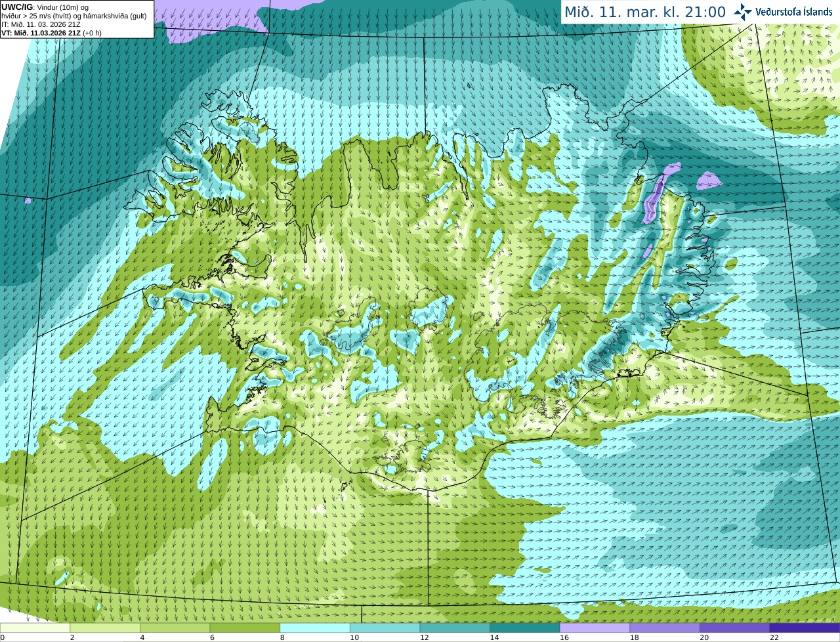
Task: Click the 14–16 m/s dark teal swatch
Action: 525,628
